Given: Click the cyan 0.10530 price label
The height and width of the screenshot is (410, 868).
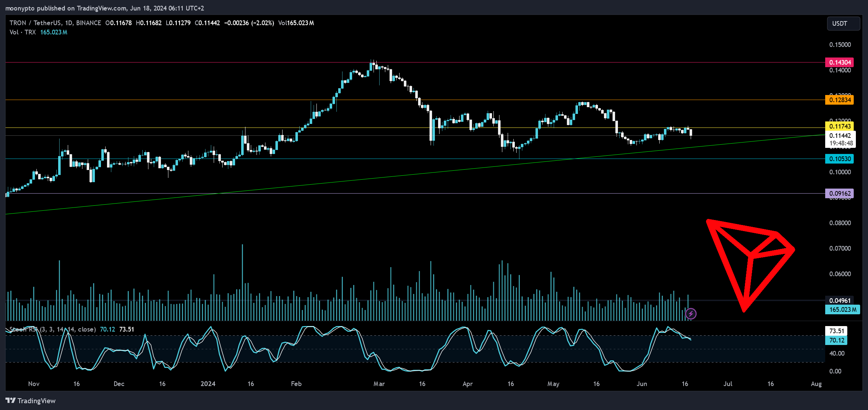Looking at the screenshot, I should (839, 159).
